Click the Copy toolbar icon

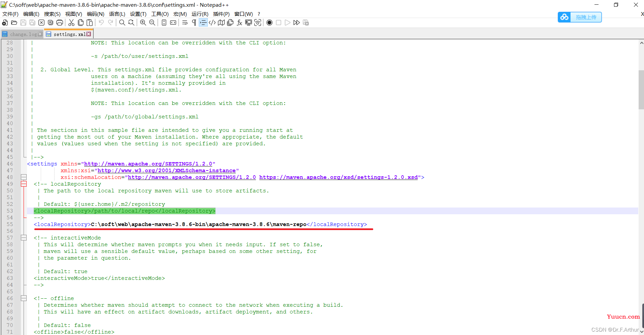pyautogui.click(x=80, y=23)
